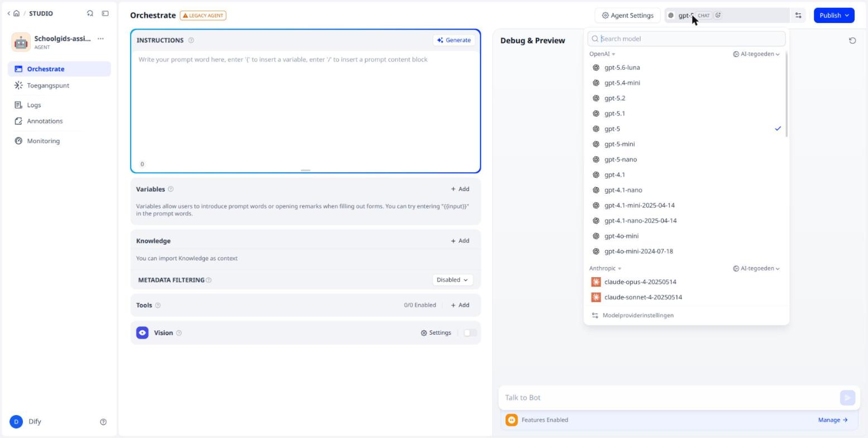Collapse the OpenAI model group

[602, 54]
